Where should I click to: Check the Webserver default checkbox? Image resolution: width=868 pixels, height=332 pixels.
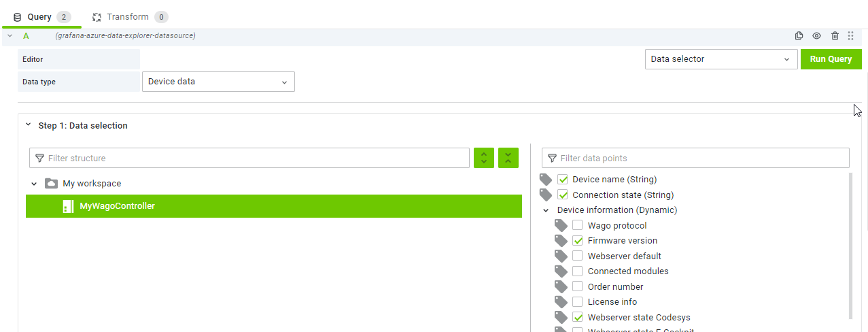point(577,256)
